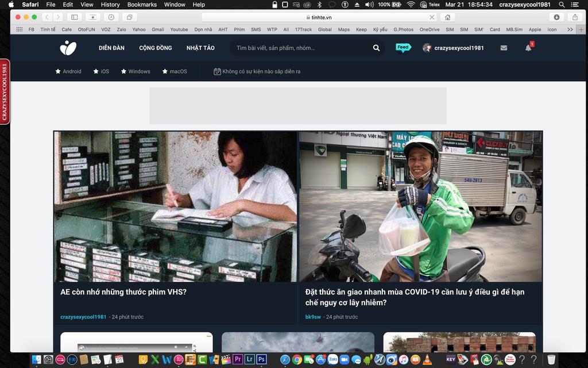Open the COVID-19 food delivery article title
Image resolution: width=588 pixels, height=368 pixels.
(x=415, y=297)
